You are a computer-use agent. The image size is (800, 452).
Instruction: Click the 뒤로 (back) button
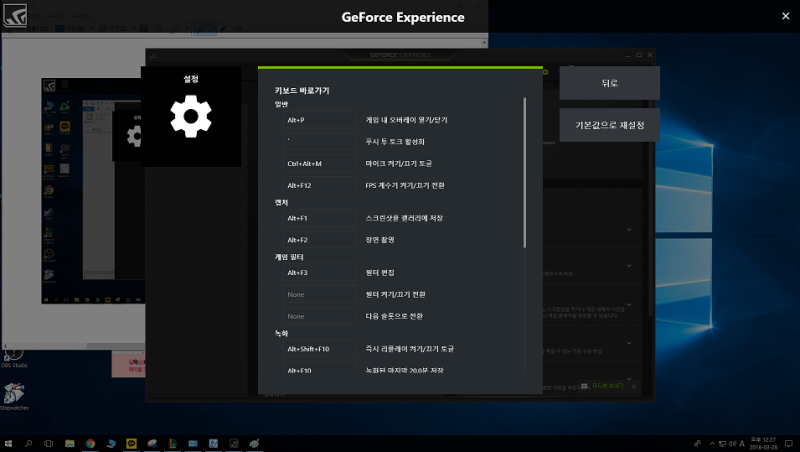[x=609, y=83]
